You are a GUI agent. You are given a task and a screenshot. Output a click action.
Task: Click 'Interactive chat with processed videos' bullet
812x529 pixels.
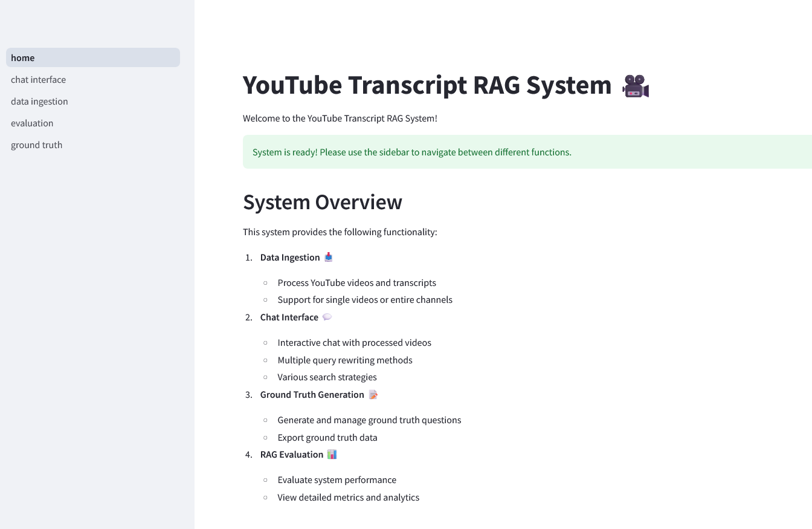click(x=355, y=342)
